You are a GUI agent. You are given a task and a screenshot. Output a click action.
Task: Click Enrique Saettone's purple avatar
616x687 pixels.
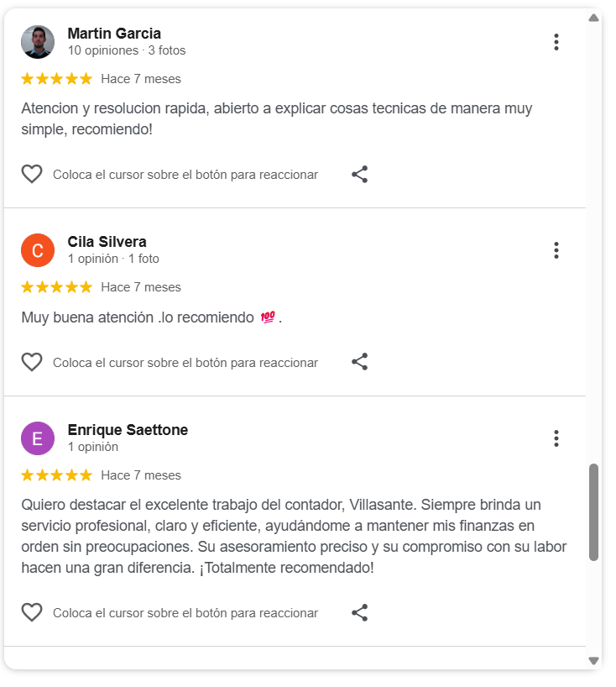(x=38, y=438)
